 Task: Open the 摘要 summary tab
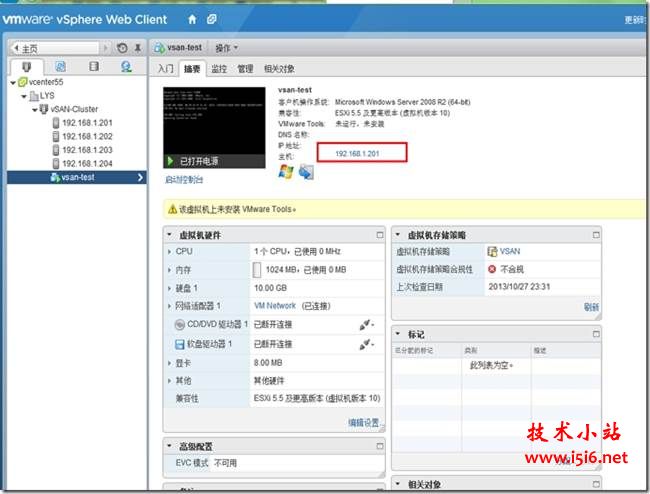[x=192, y=69]
